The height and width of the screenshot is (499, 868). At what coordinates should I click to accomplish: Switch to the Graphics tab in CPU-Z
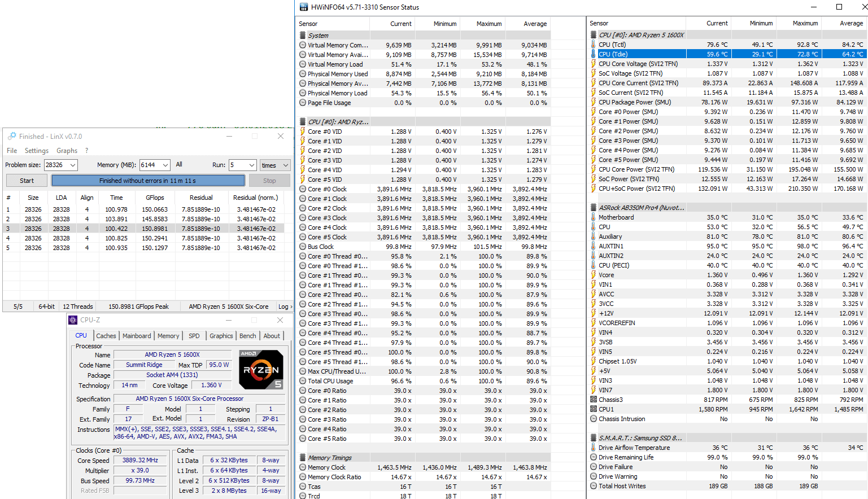point(221,336)
